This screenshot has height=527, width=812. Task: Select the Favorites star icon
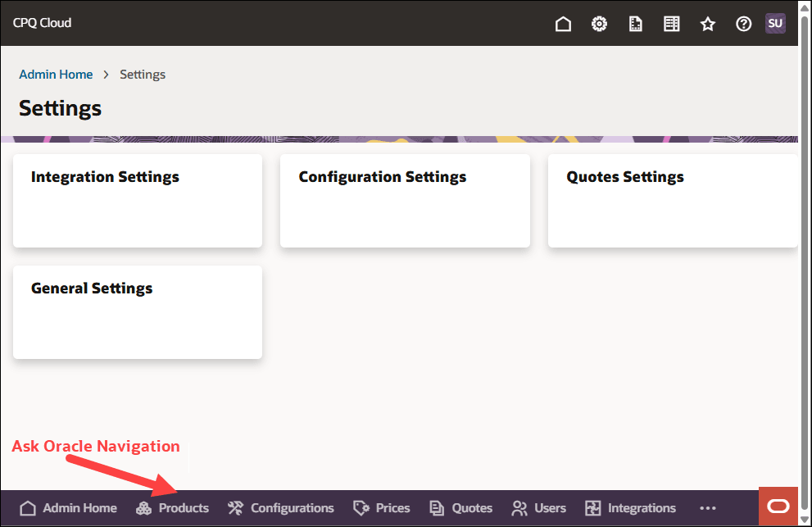click(x=708, y=23)
